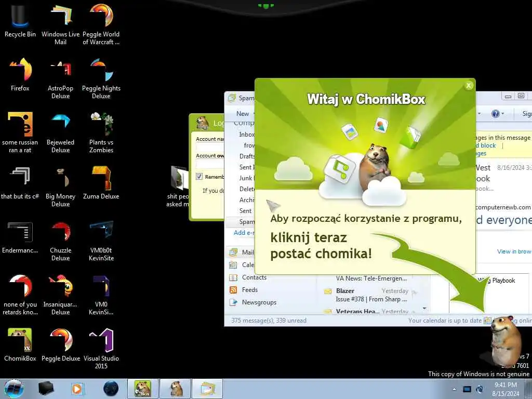Open dropdown arrow next to help icon
This screenshot has height=399, width=532.
click(x=503, y=114)
